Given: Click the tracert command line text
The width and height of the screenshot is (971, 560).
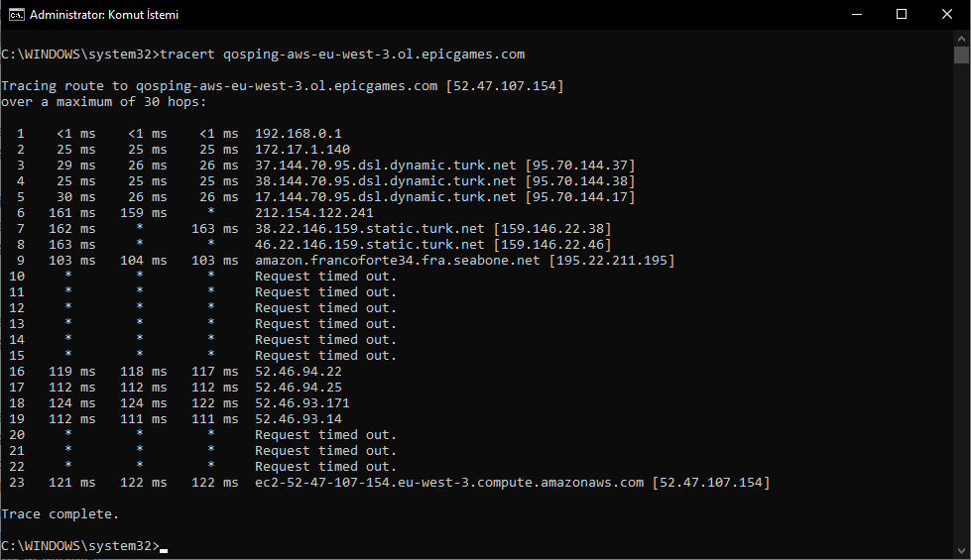Looking at the screenshot, I should (342, 55).
